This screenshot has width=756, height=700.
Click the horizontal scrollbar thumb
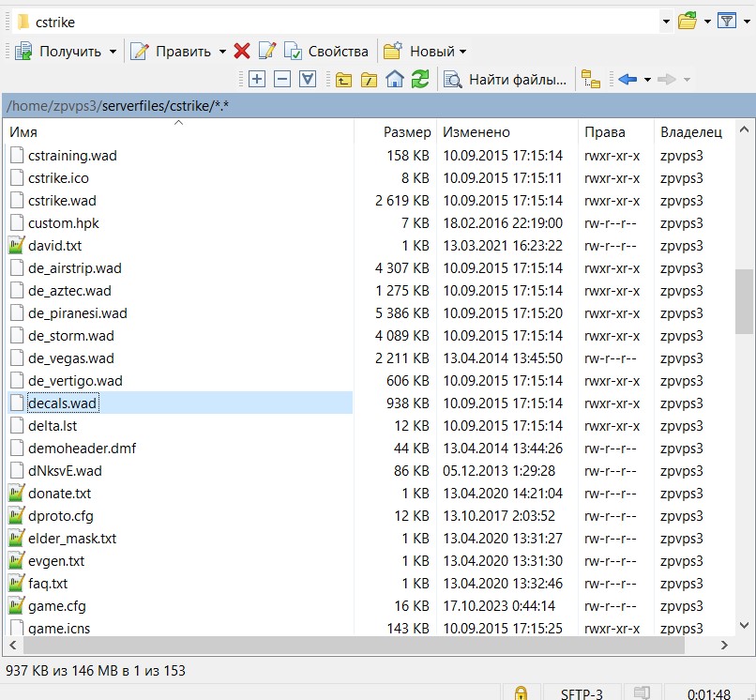[354, 645]
